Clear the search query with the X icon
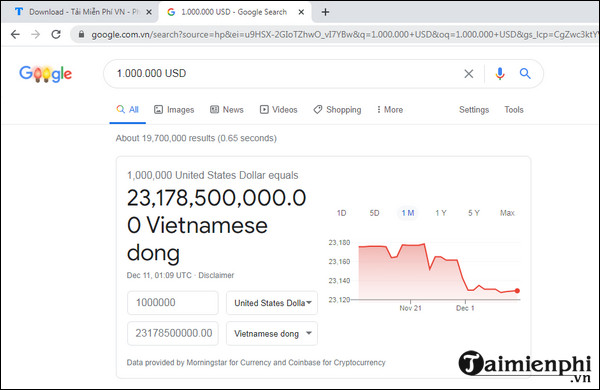 click(469, 73)
